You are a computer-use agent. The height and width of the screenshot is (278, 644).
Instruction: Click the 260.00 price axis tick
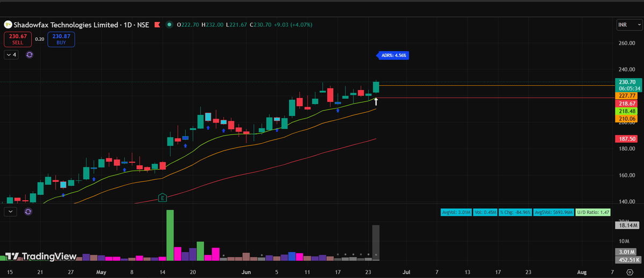627,43
